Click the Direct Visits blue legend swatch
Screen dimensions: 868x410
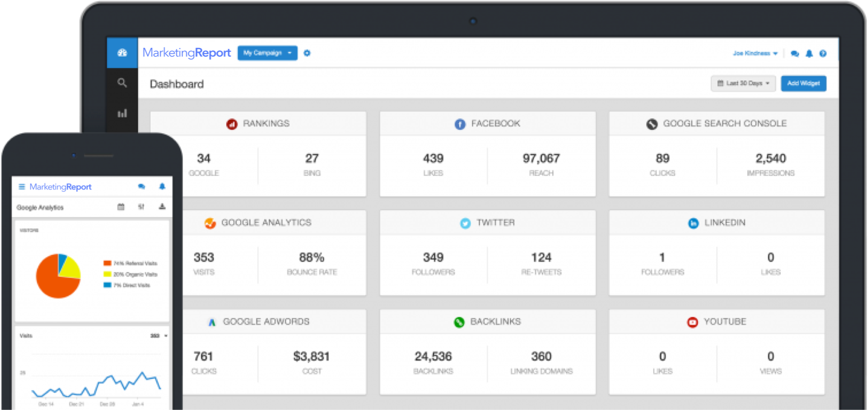tap(107, 285)
